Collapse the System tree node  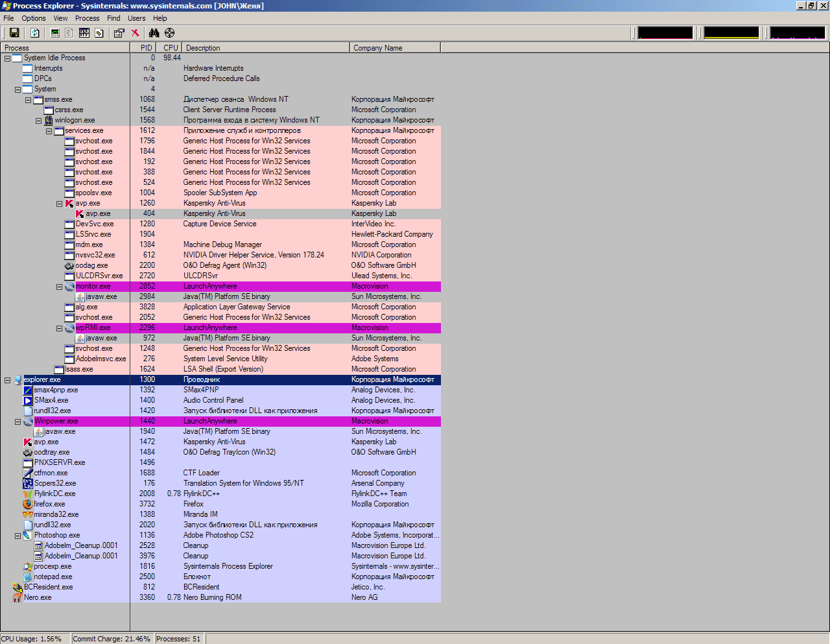click(18, 89)
